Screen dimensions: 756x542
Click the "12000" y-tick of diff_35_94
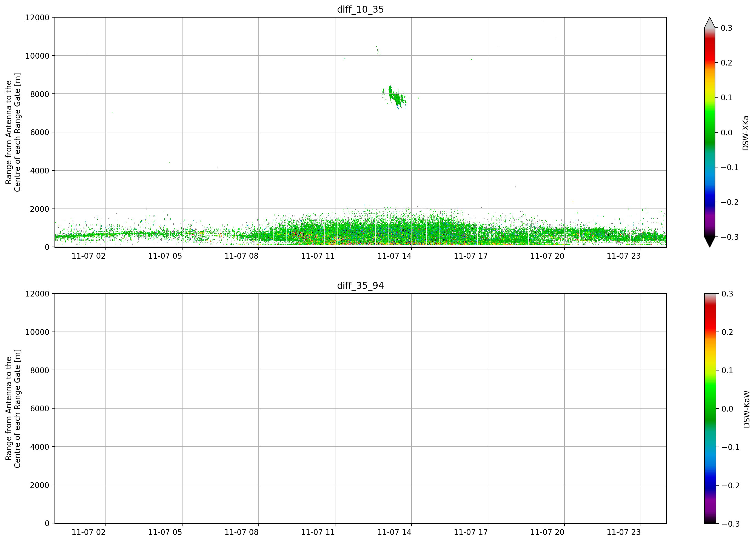tap(37, 294)
